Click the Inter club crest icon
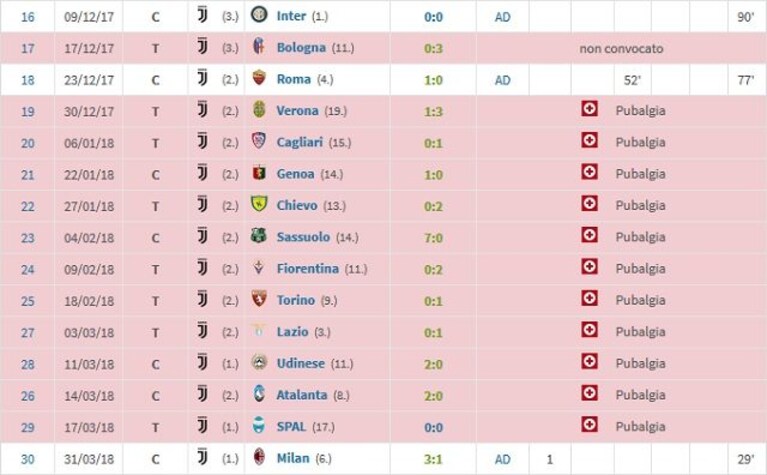 [259, 15]
